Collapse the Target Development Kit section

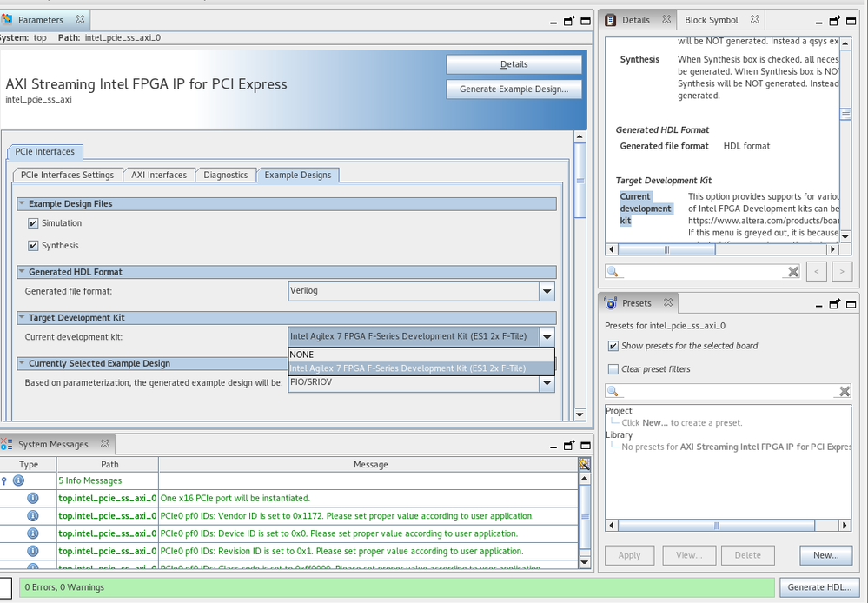(x=22, y=318)
